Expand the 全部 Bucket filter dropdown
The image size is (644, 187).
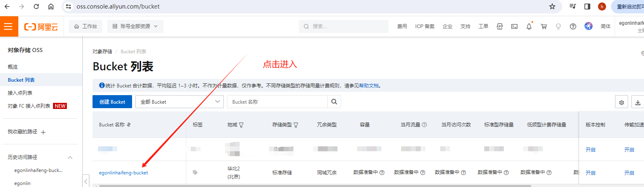point(179,102)
